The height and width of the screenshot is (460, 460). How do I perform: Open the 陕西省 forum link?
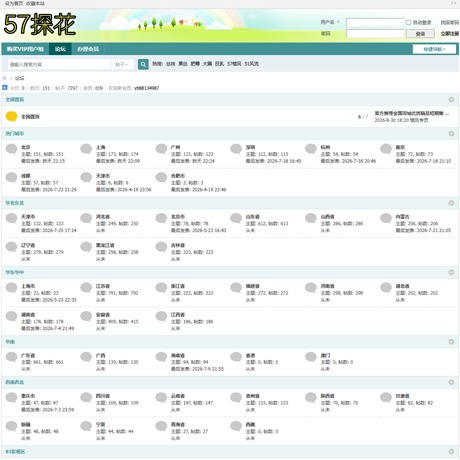click(x=328, y=396)
